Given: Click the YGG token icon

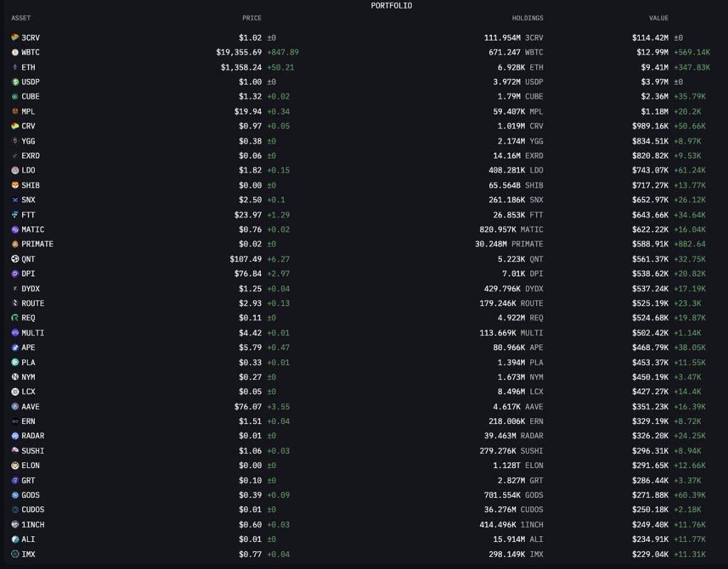Looking at the screenshot, I should coord(15,141).
